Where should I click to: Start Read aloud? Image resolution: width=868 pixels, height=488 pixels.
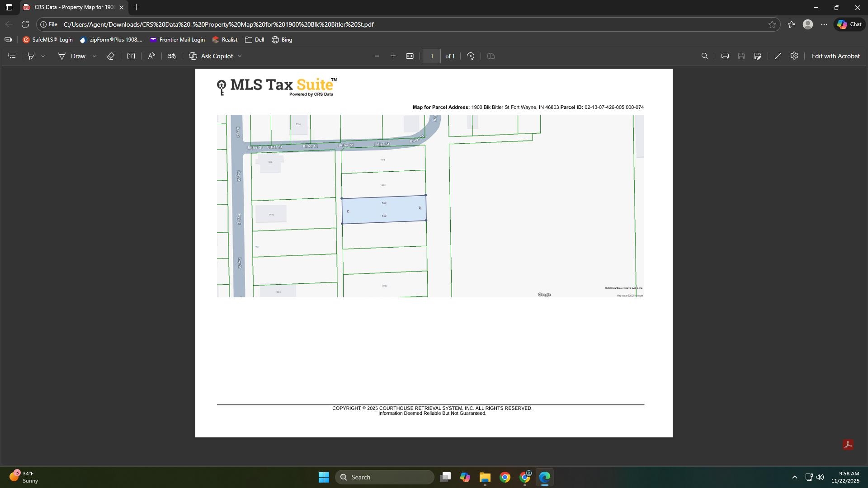[x=151, y=56]
